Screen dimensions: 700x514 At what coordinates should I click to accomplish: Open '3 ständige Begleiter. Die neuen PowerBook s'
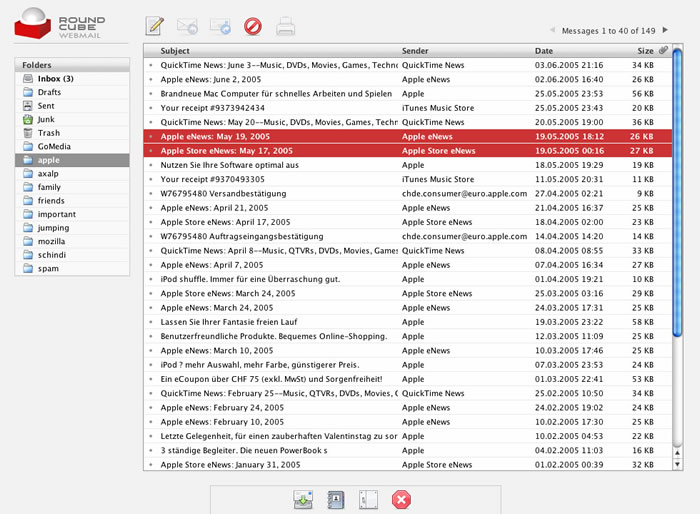click(408, 451)
